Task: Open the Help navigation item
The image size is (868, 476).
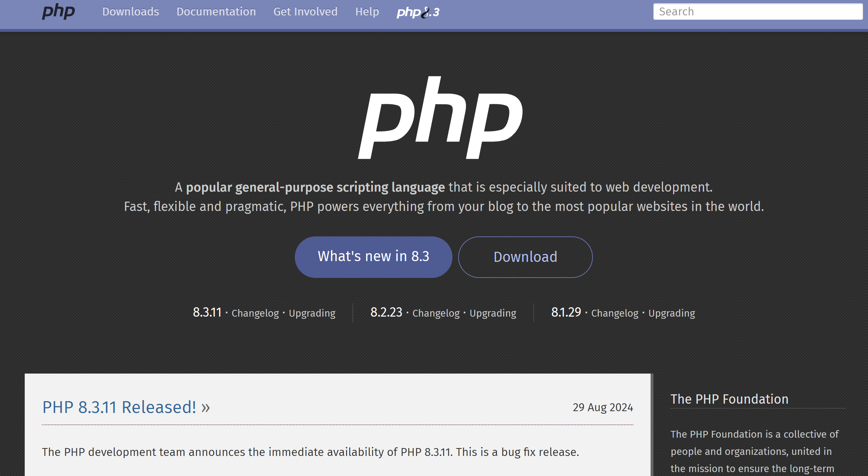Action: pyautogui.click(x=367, y=11)
